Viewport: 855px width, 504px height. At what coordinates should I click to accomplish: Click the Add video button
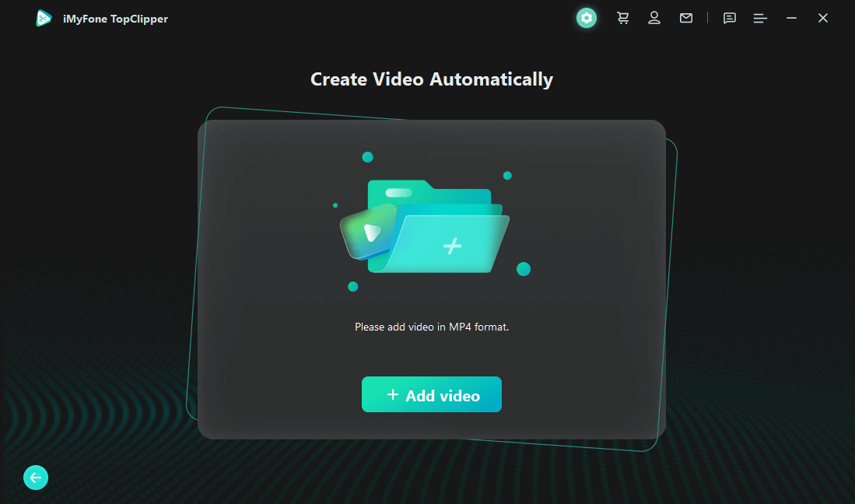(431, 394)
